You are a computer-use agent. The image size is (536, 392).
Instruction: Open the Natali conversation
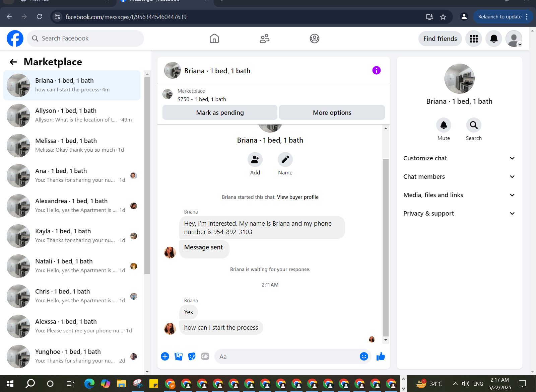(x=72, y=266)
